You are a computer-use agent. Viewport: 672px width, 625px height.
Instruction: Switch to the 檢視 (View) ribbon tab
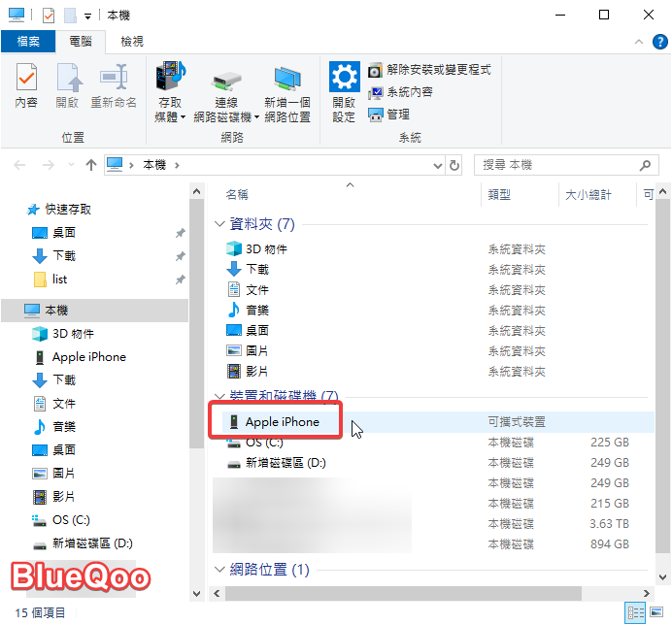(132, 42)
